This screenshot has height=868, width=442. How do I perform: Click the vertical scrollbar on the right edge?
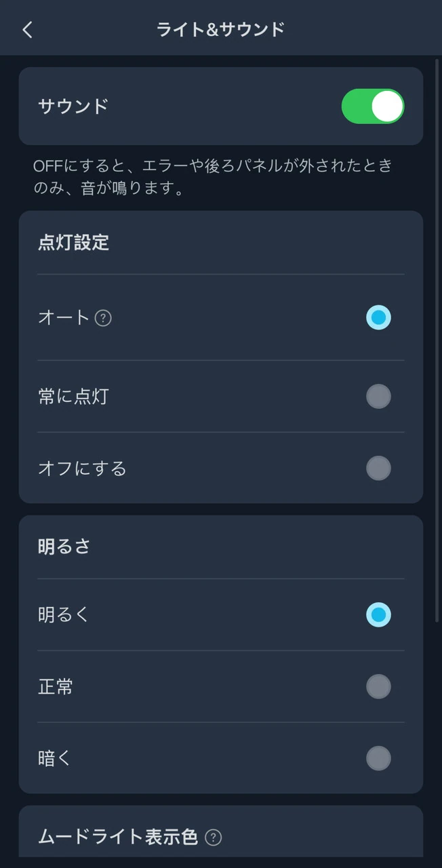(437, 339)
